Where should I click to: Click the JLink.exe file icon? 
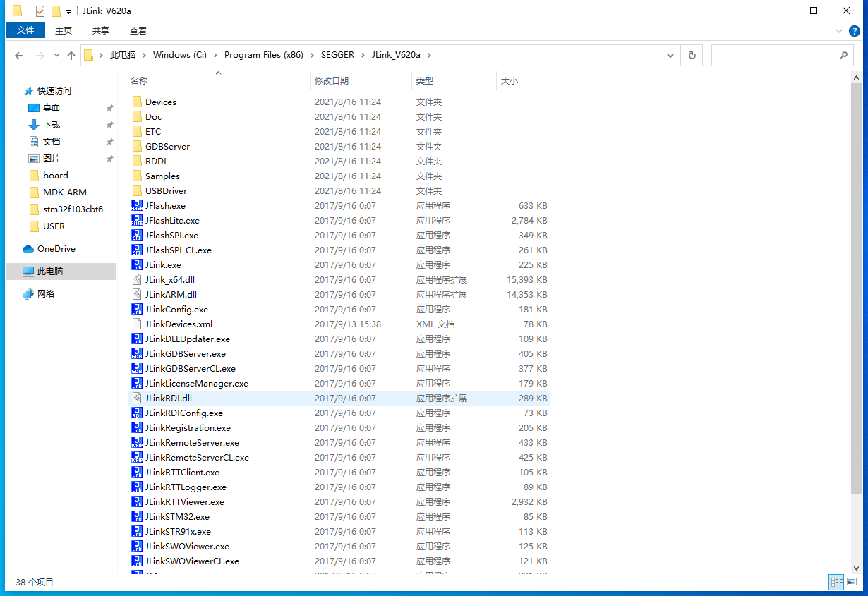pos(137,265)
